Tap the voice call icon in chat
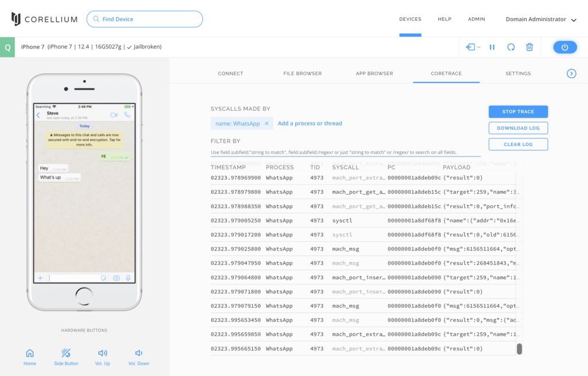This screenshot has width=588, height=376. tap(127, 115)
